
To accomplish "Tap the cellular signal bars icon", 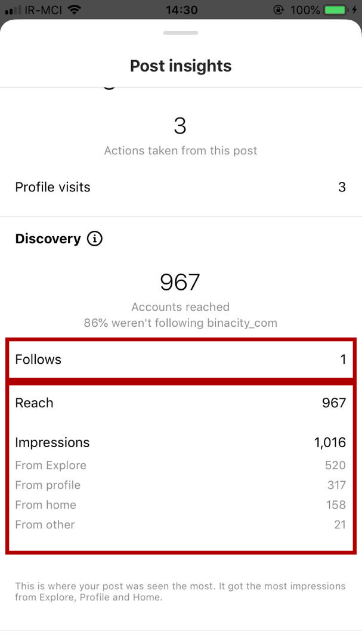I will point(13,10).
